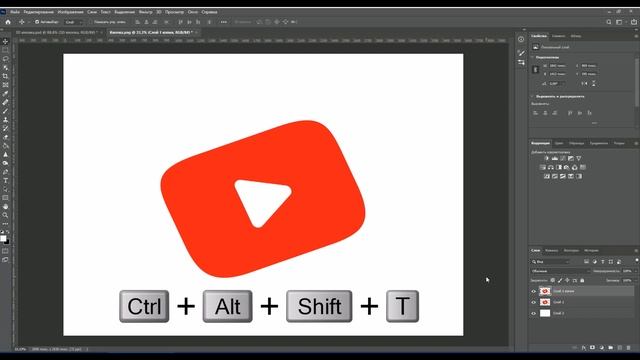Toggle the Автовыбор checkbox
The width and height of the screenshot is (640, 360).
[x=37, y=22]
